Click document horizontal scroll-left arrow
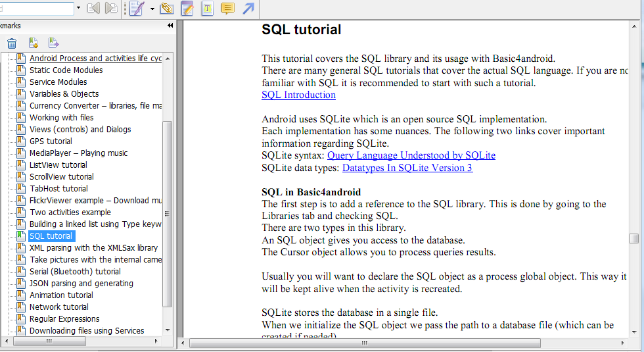Screen dimensions: 644x352 pos(183,343)
